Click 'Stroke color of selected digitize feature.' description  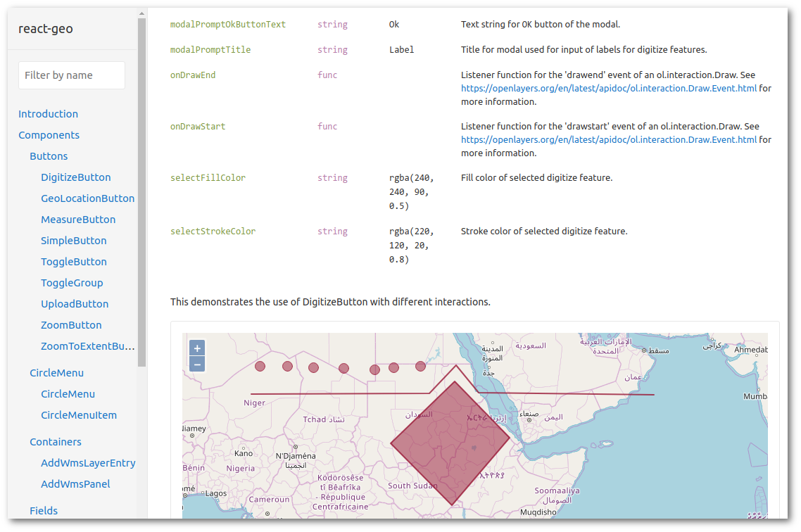[x=544, y=232]
